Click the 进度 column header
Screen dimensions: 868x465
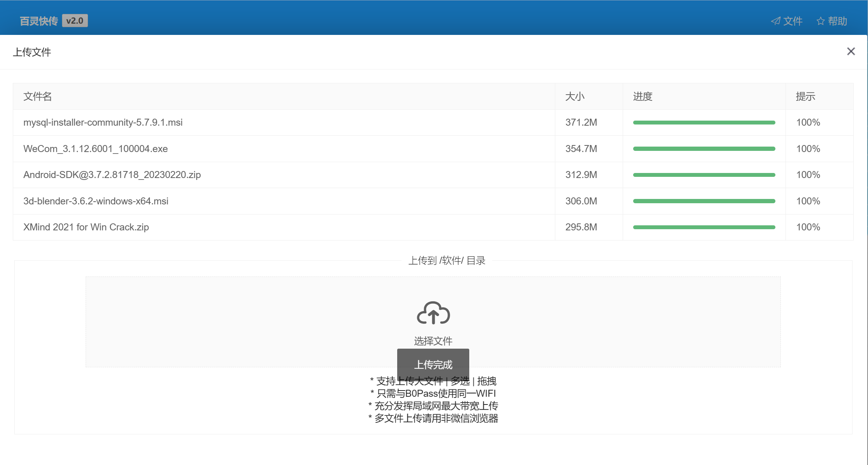click(x=643, y=97)
